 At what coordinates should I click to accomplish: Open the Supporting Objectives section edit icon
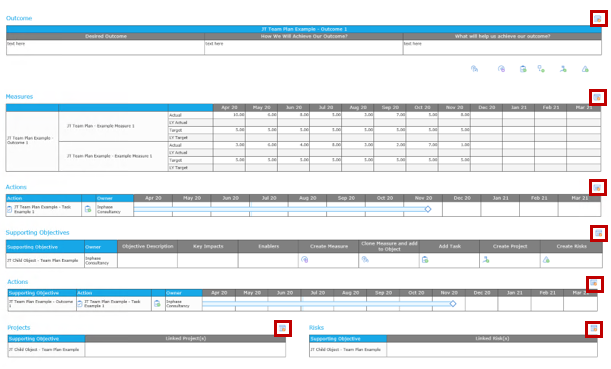(x=598, y=233)
